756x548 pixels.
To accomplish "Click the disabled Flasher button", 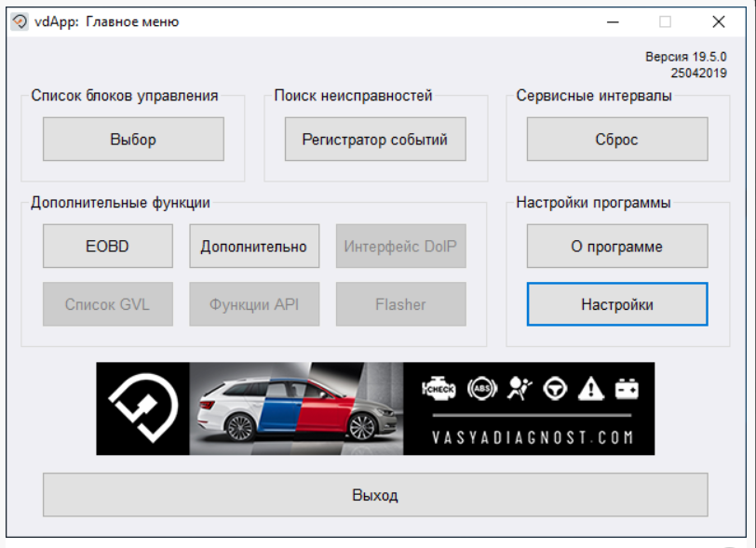I will tap(400, 304).
